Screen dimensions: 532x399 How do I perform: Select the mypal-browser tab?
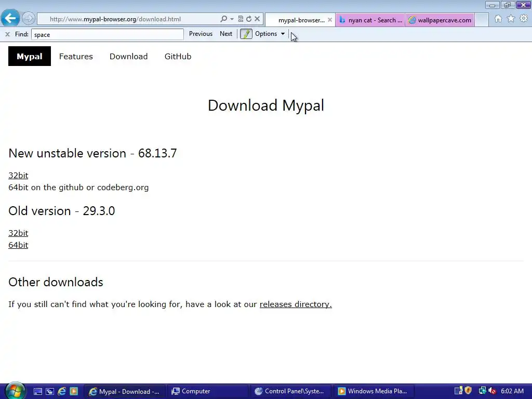pyautogui.click(x=300, y=20)
